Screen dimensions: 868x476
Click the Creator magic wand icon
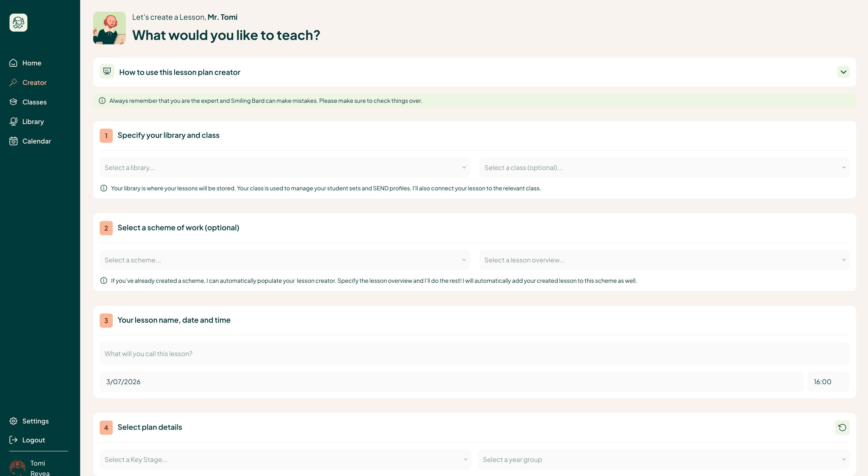click(x=13, y=83)
